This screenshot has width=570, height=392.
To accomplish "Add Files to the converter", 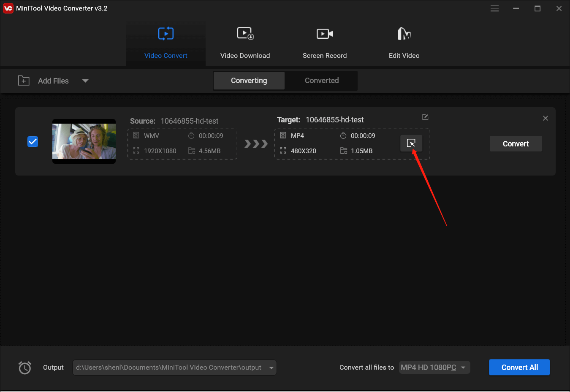I will [x=53, y=81].
